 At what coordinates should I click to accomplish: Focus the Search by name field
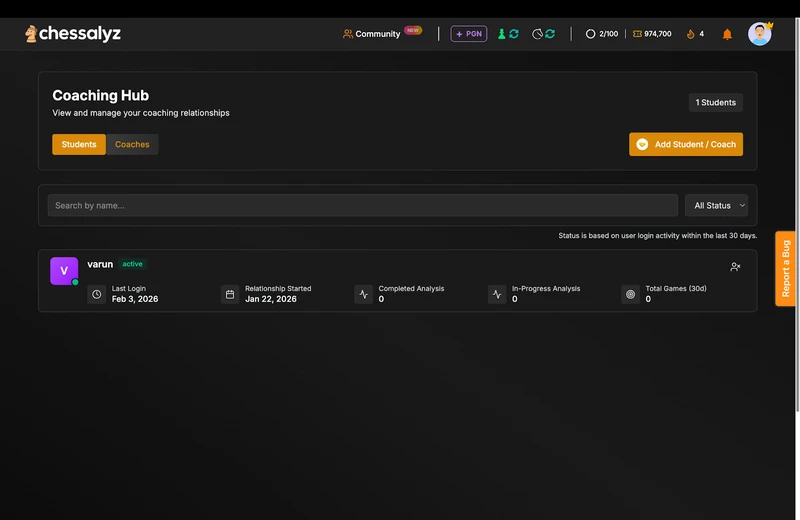pyautogui.click(x=363, y=205)
